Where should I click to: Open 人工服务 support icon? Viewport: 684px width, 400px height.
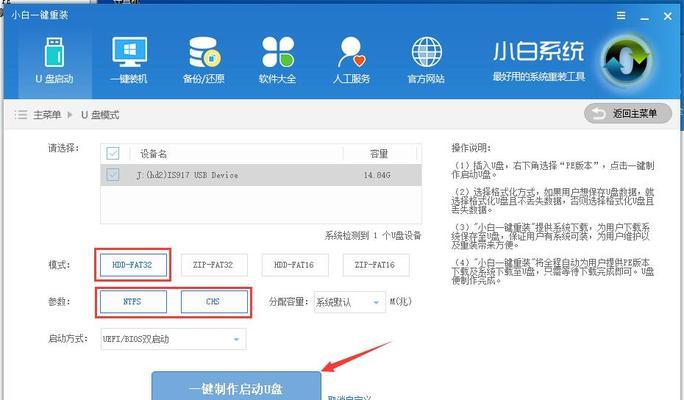(352, 51)
